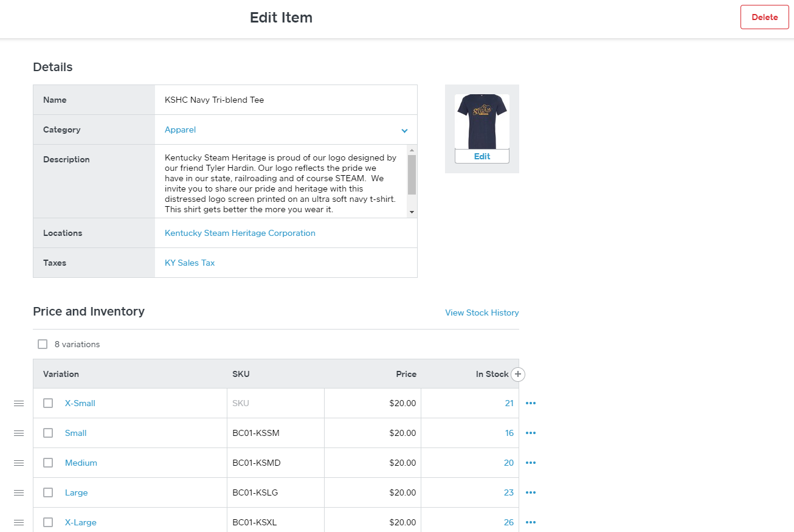Click the navy t-shirt thumbnail image
This screenshot has width=794, height=532.
[x=482, y=122]
